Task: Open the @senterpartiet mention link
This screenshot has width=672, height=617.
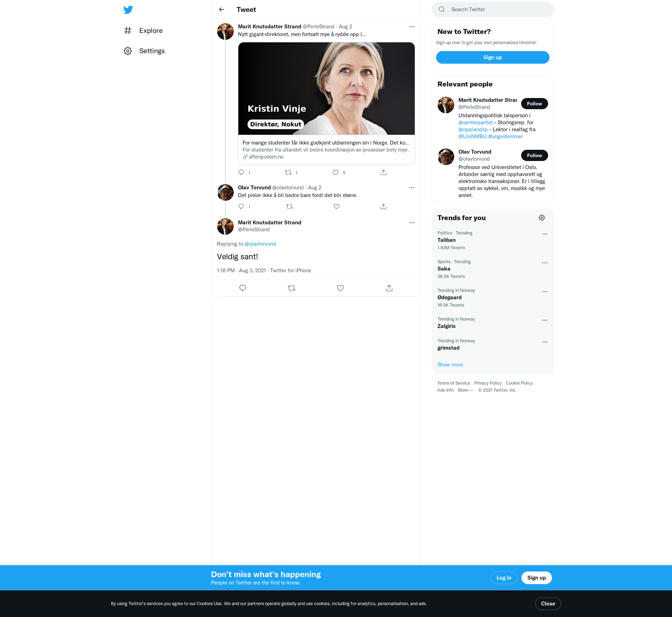Action: (475, 122)
